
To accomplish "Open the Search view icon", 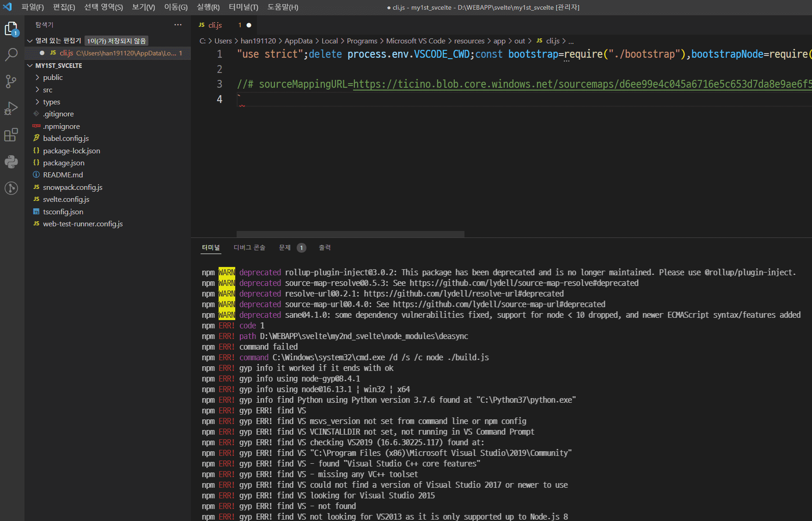I will point(11,55).
